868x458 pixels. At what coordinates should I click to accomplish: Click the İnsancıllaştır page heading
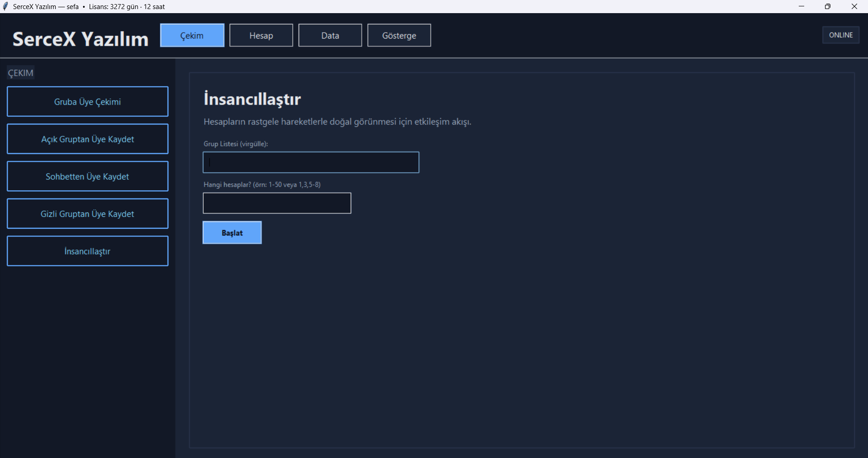click(252, 99)
